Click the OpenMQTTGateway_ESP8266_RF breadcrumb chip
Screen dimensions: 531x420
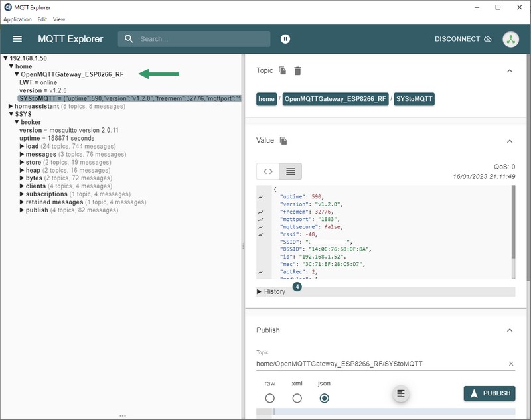click(335, 99)
